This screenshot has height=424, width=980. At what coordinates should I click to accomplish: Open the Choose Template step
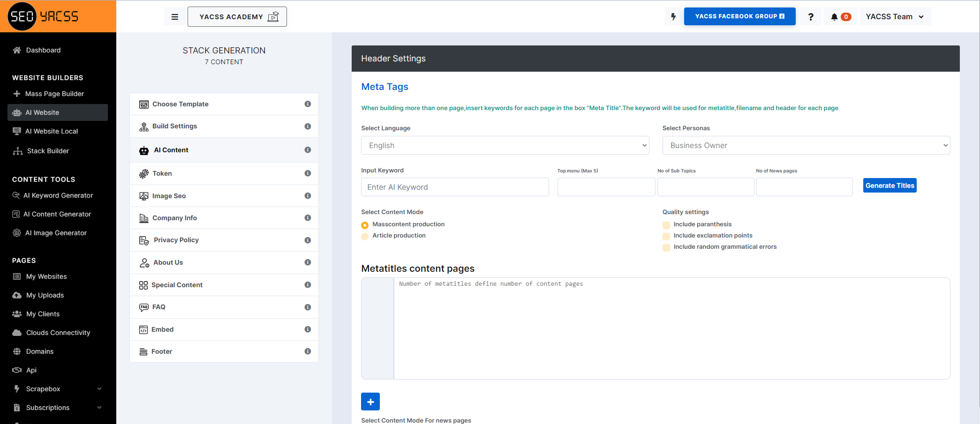(224, 104)
